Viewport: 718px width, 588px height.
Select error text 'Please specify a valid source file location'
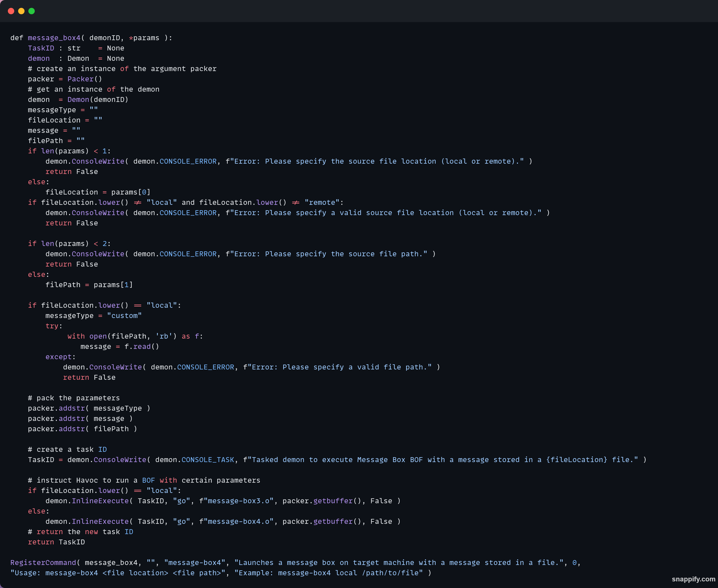click(359, 213)
